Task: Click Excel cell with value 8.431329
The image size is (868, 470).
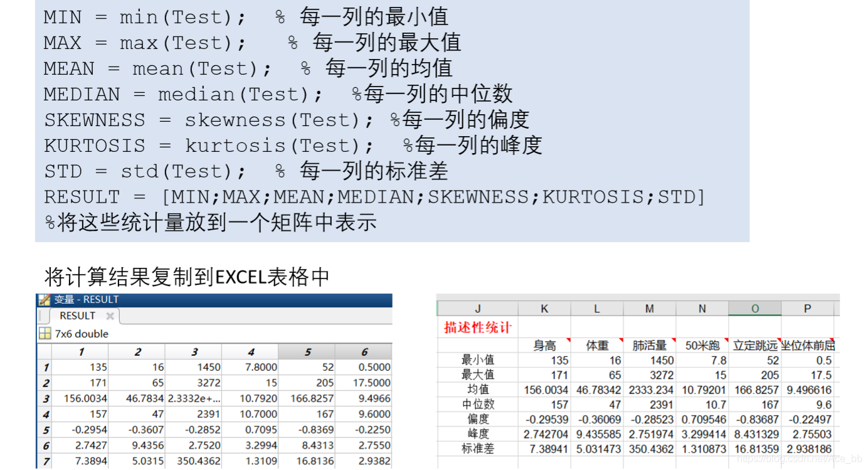Action: click(755, 434)
